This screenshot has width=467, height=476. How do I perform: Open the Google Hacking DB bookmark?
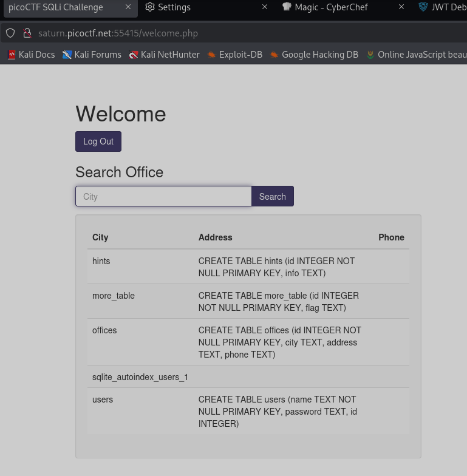point(314,55)
